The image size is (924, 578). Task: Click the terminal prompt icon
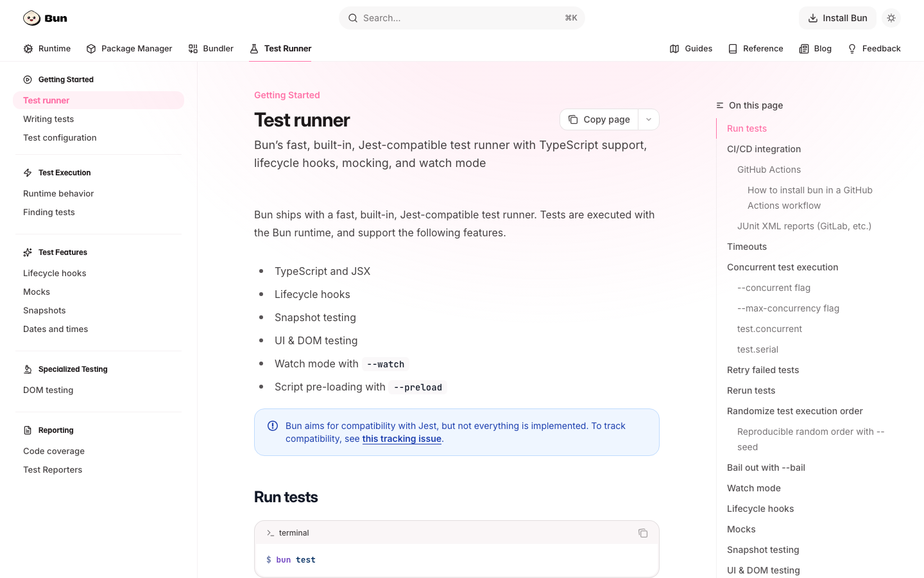click(270, 533)
